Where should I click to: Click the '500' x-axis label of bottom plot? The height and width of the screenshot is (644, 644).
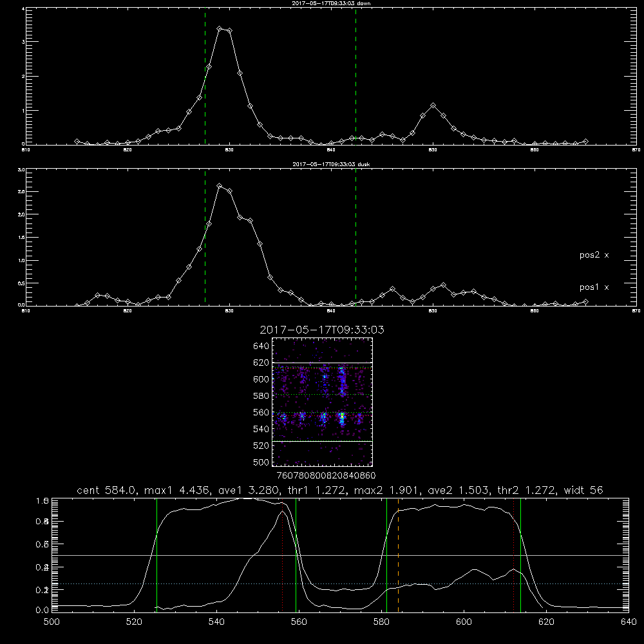click(52, 622)
